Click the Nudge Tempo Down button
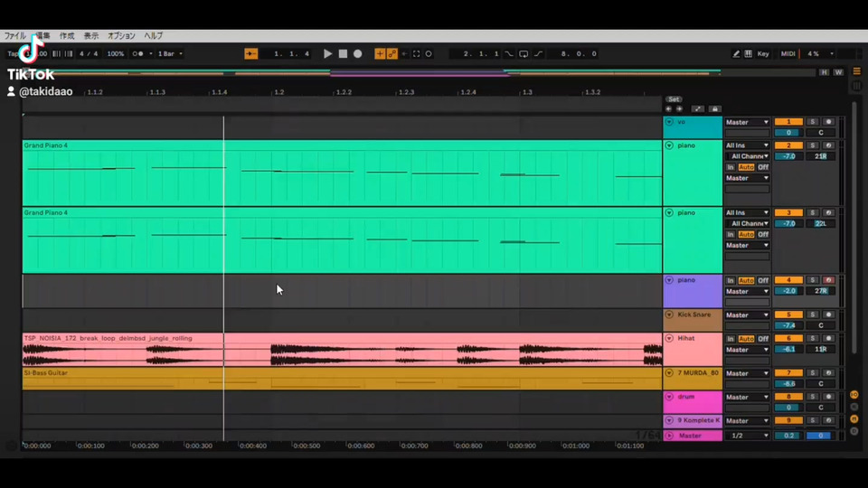The width and height of the screenshot is (868, 488). tap(56, 53)
